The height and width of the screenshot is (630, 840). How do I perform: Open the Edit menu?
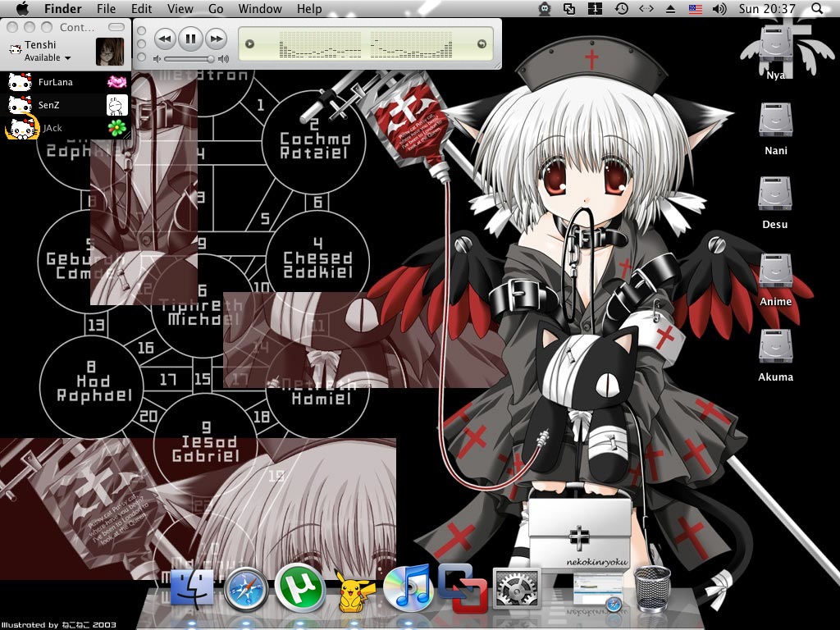click(141, 8)
